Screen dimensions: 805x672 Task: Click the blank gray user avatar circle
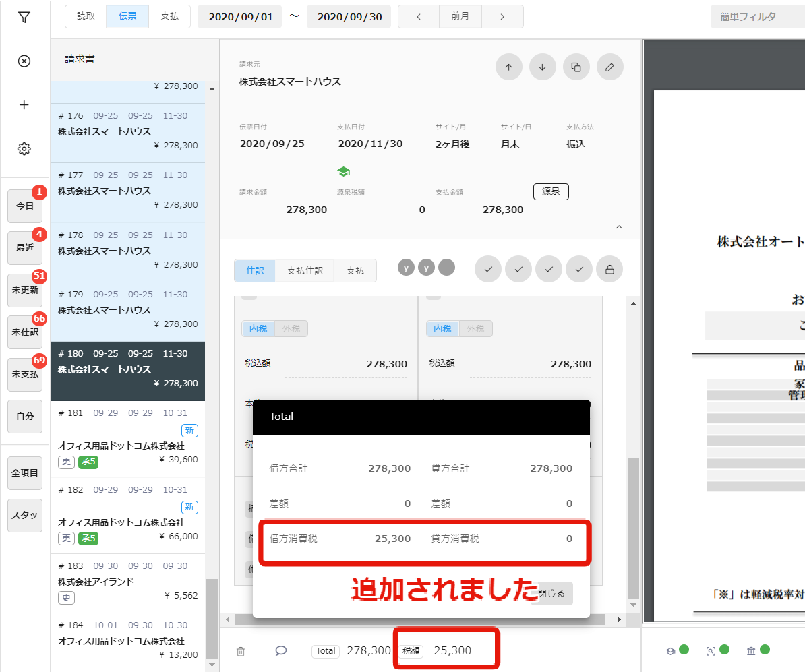446,268
